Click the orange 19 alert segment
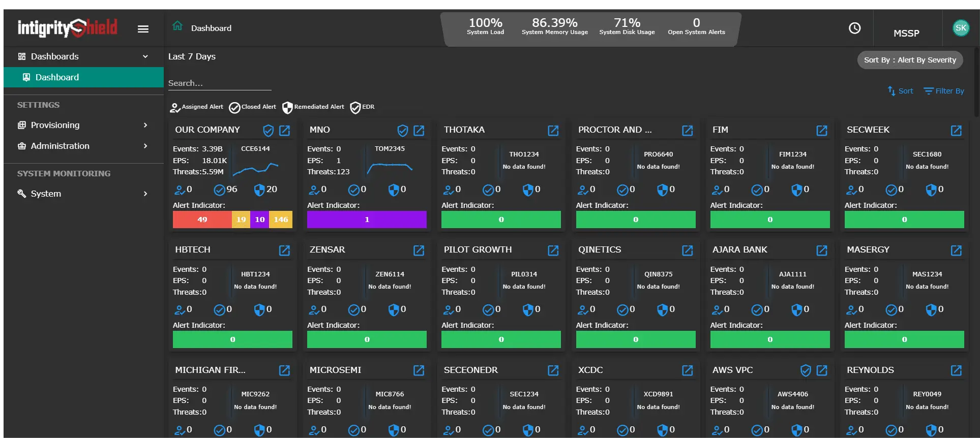980x438 pixels. point(241,220)
